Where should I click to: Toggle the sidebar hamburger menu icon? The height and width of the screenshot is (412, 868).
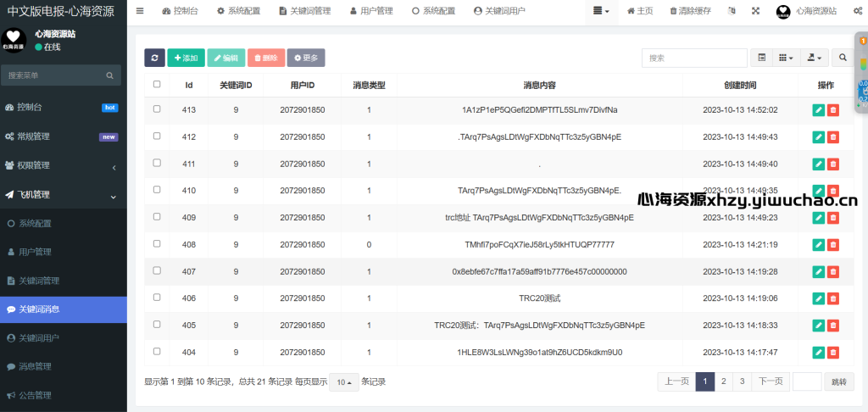[x=140, y=10]
